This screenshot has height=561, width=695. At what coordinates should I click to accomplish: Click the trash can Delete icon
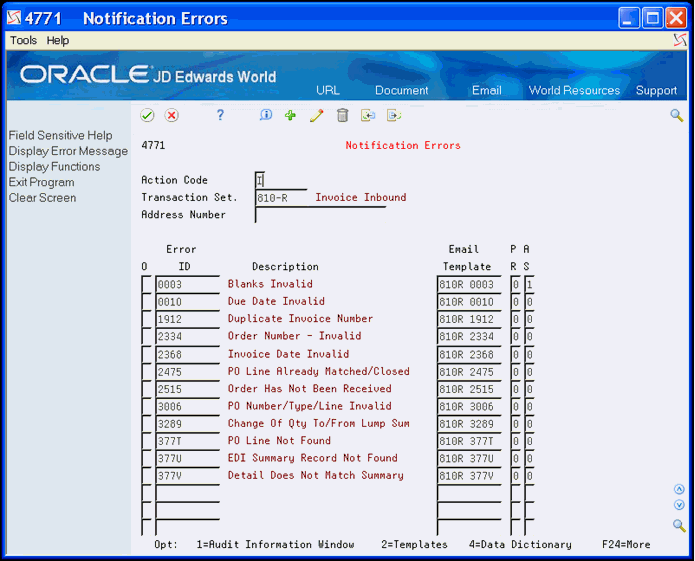342,116
